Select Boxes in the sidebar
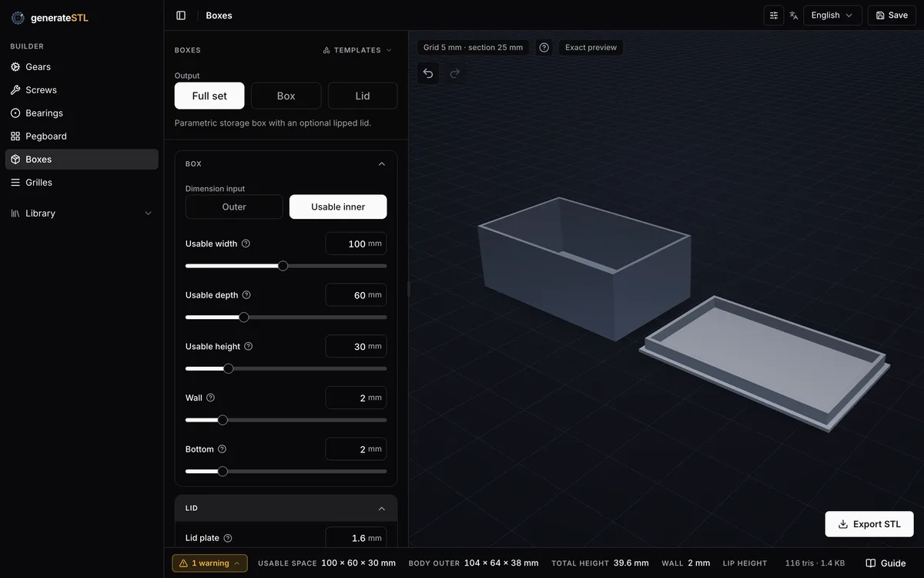This screenshot has width=924, height=578. click(x=82, y=160)
